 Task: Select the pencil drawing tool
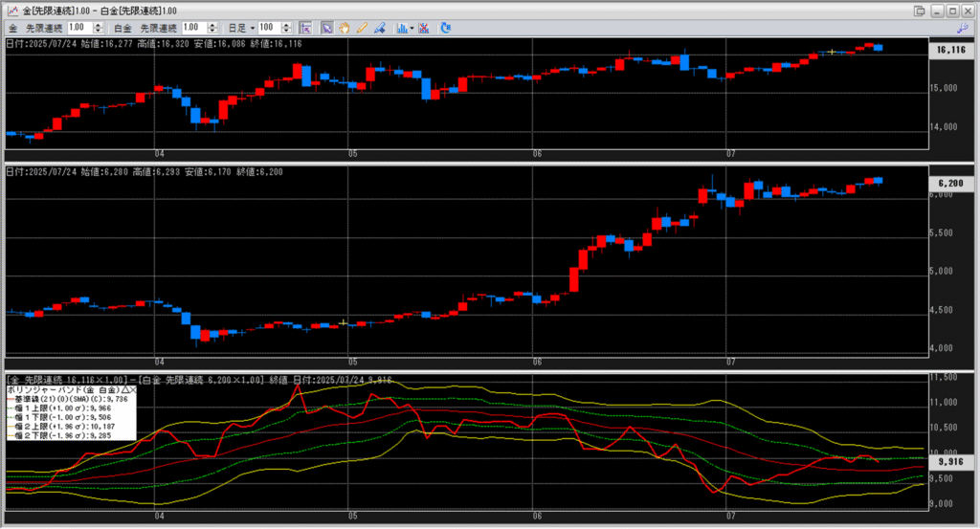[x=362, y=28]
